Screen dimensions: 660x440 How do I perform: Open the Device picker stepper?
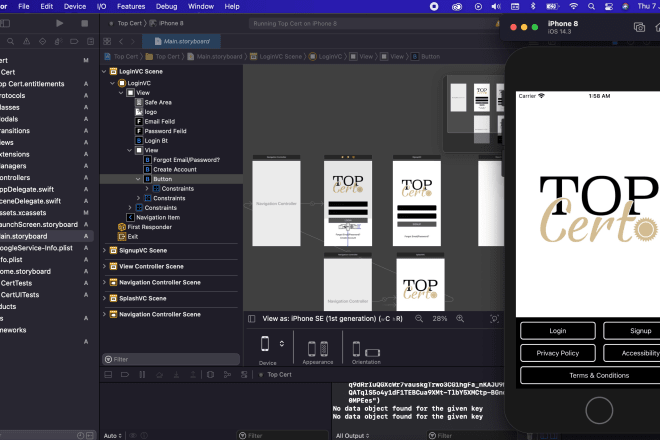(282, 344)
